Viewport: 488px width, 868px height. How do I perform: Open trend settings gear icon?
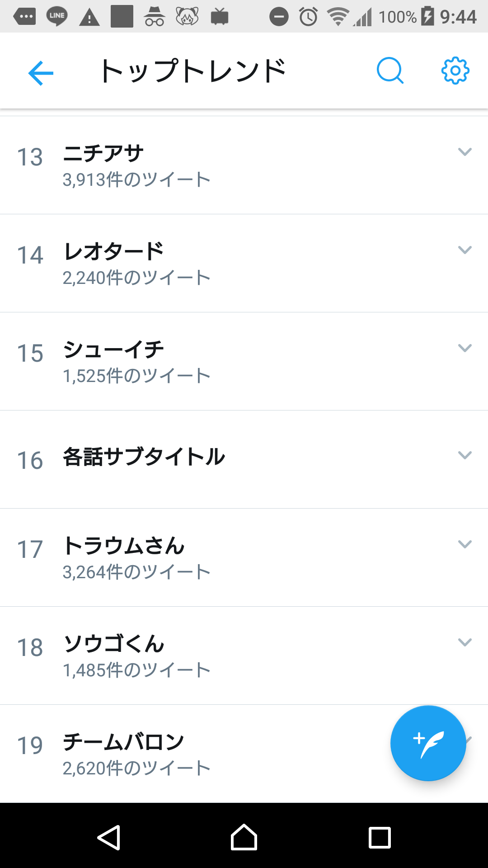[x=455, y=71]
